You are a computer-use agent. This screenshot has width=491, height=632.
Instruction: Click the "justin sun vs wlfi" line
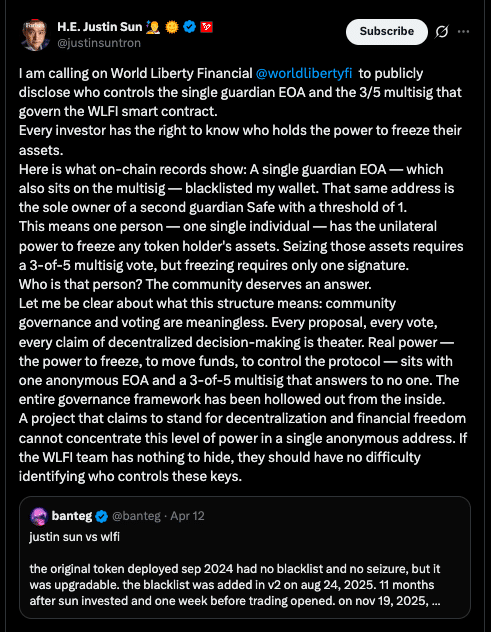coord(75,537)
